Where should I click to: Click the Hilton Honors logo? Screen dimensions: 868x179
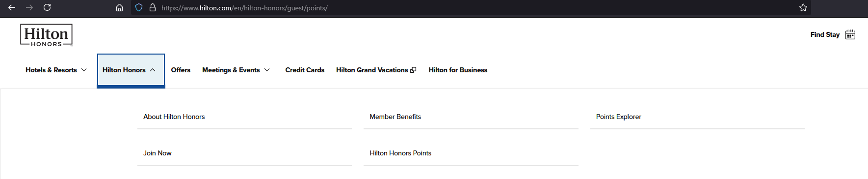pos(47,35)
